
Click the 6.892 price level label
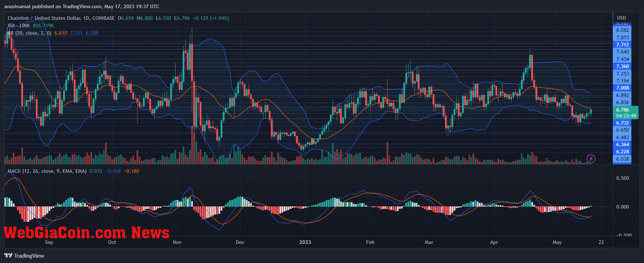623,95
